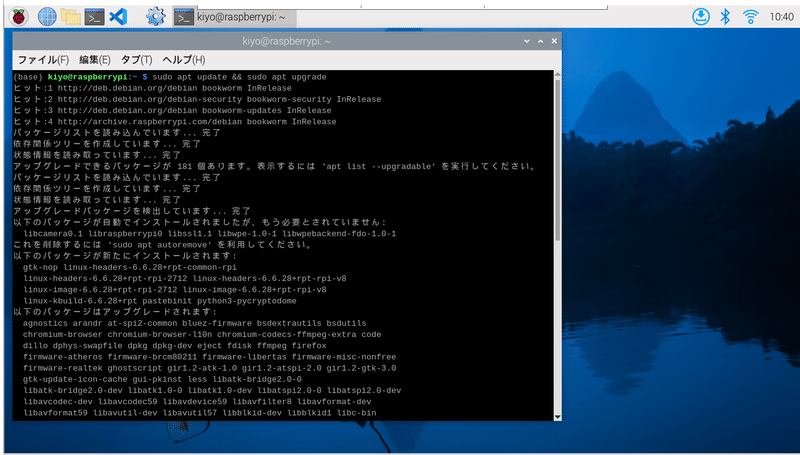Maximize the terminal window with the up chevron
The height and width of the screenshot is (455, 800).
point(540,41)
